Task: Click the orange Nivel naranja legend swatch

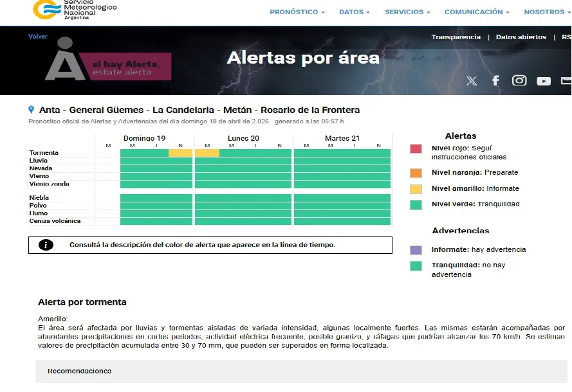Action: [416, 173]
